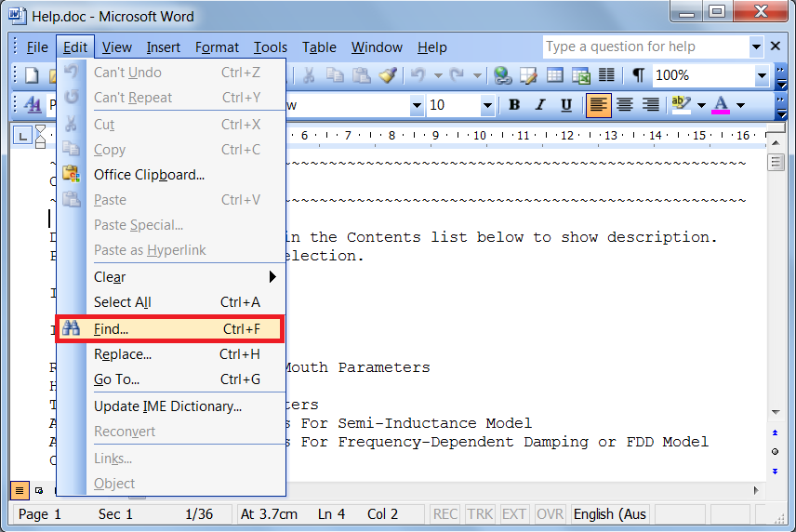Insert Hyperlink using the globe icon

point(502,75)
